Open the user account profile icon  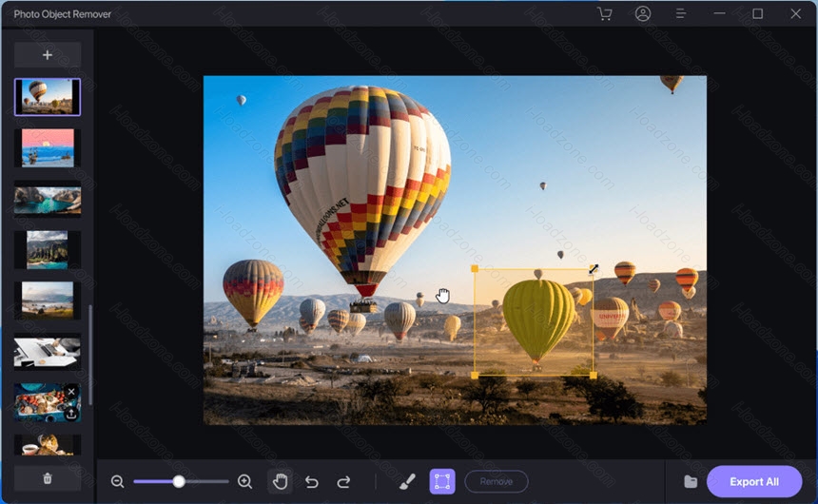click(x=643, y=13)
